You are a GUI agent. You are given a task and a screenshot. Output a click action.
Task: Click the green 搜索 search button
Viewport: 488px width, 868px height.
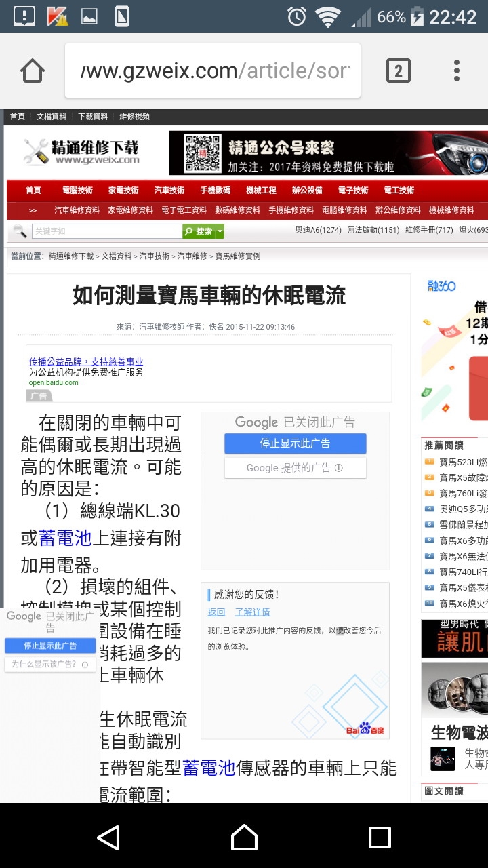tap(199, 231)
